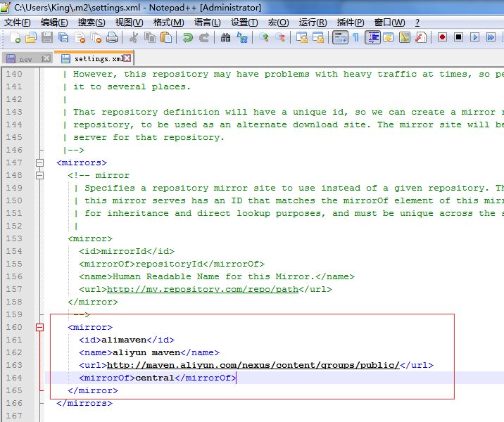Click the Undo arrow icon
This screenshot has height=422, width=504.
pyautogui.click(x=188, y=37)
